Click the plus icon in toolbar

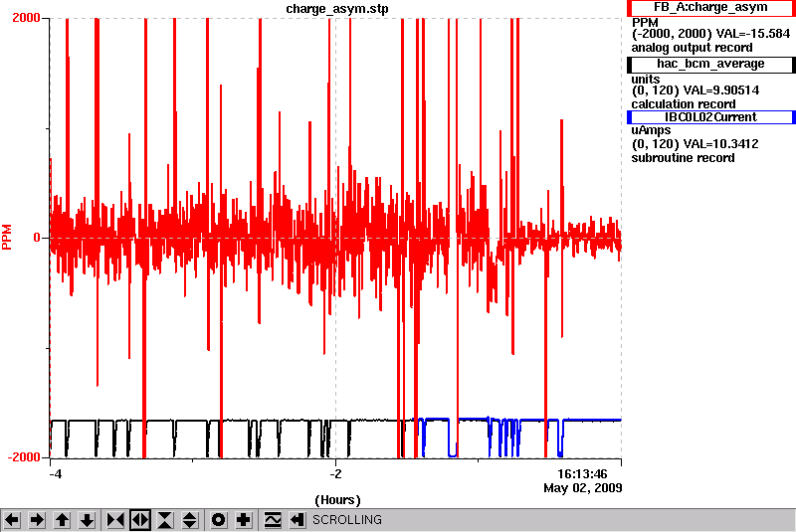(243, 520)
